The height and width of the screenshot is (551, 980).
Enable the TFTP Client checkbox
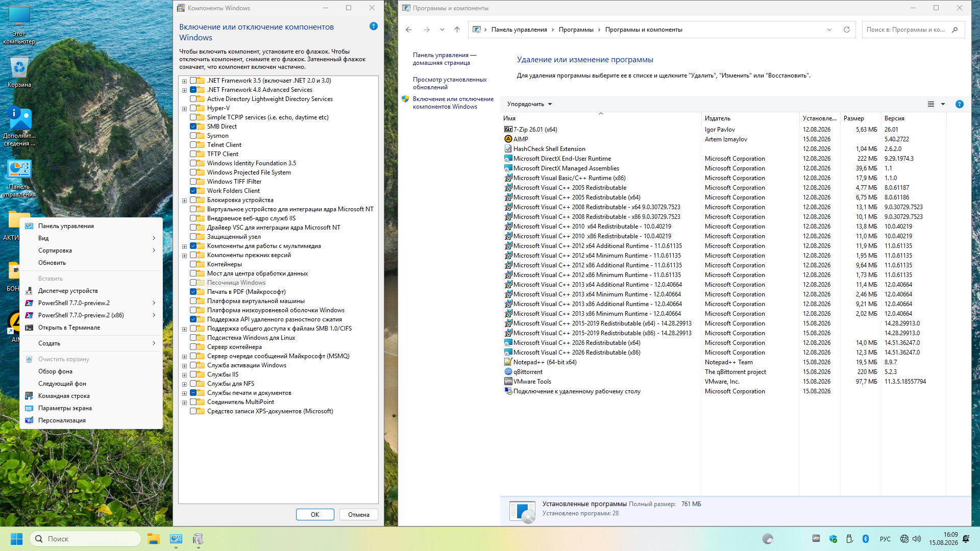(x=193, y=154)
